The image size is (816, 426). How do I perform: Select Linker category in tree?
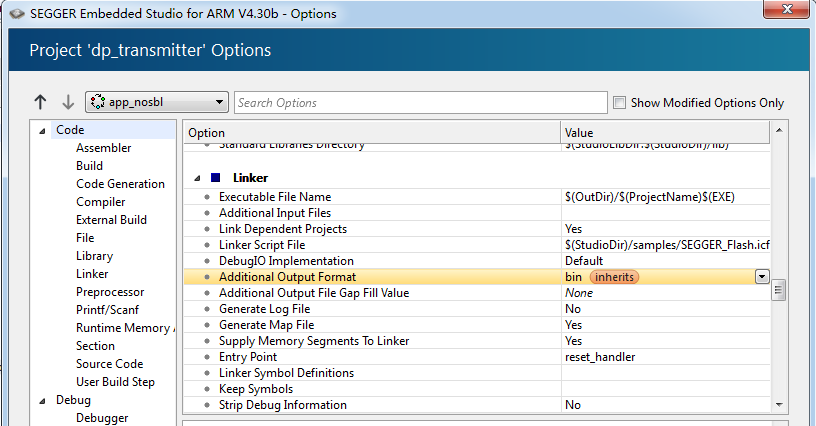point(92,274)
